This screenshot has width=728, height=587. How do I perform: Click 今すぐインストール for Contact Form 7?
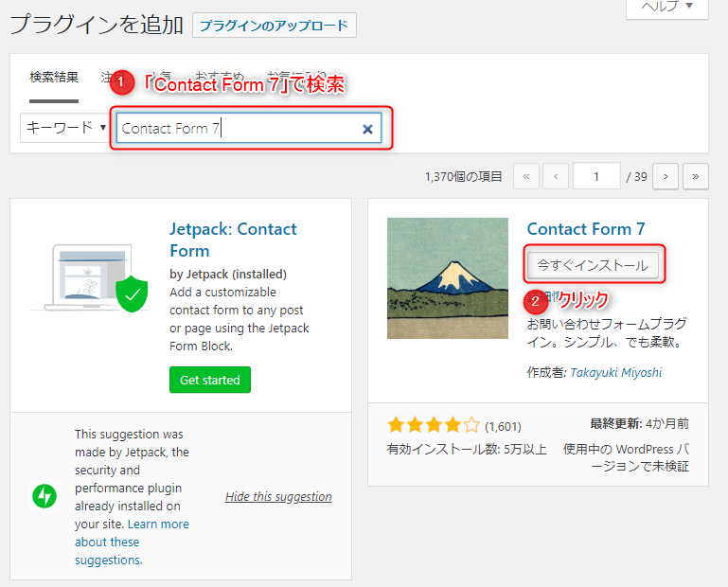tap(593, 265)
